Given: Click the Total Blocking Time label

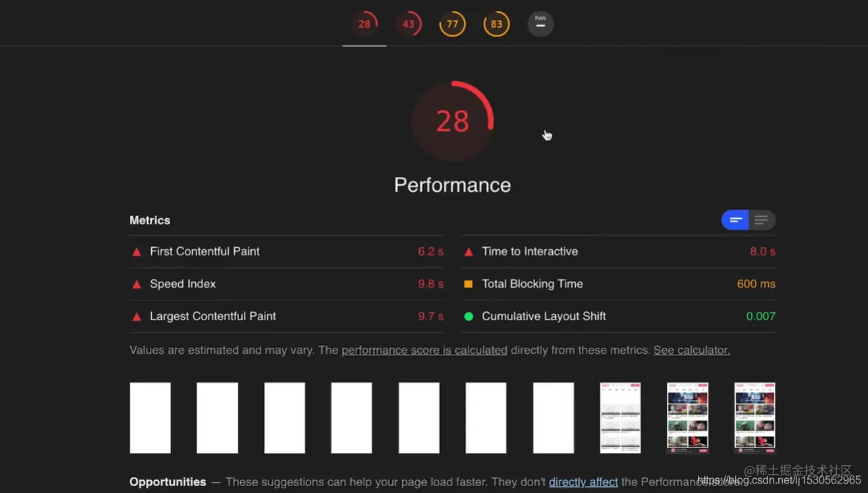Looking at the screenshot, I should point(533,284).
